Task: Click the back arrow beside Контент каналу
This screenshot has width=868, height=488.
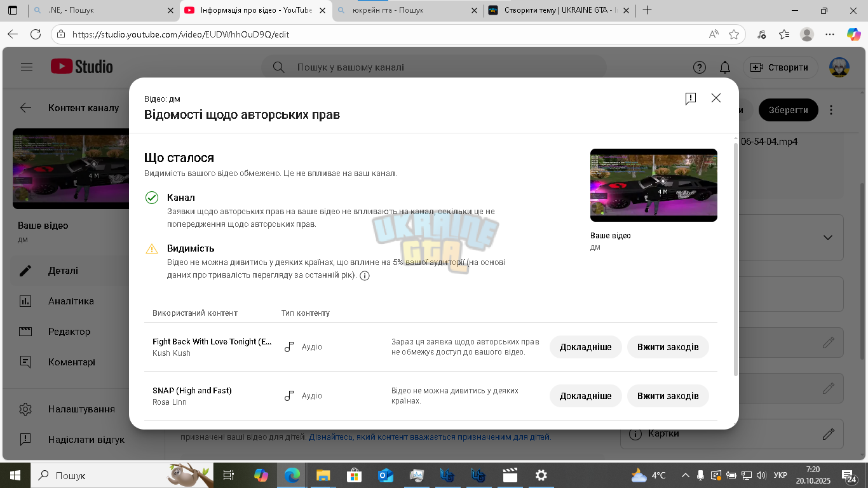Action: [25, 108]
